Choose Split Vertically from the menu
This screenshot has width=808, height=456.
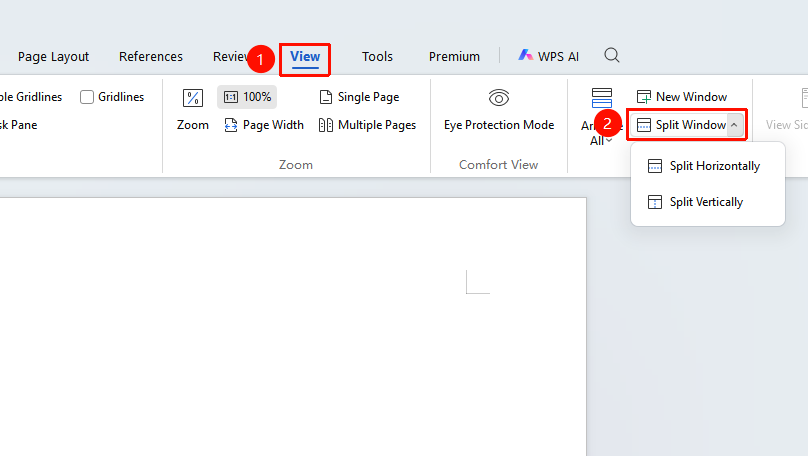coord(708,202)
